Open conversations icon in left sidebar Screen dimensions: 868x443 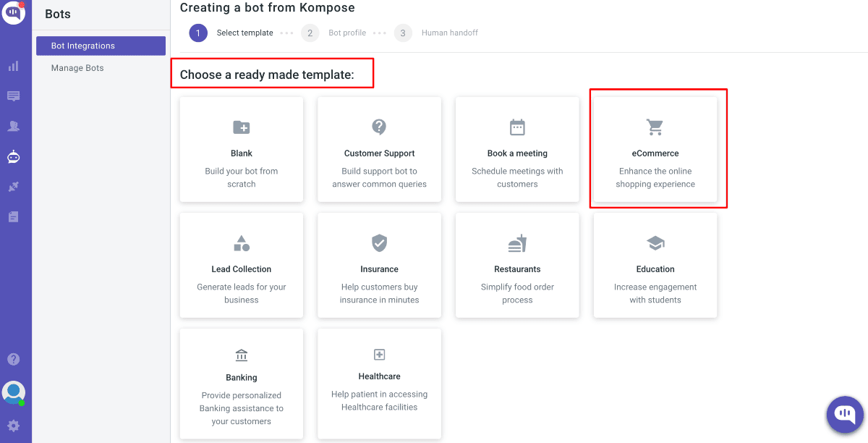(x=13, y=96)
